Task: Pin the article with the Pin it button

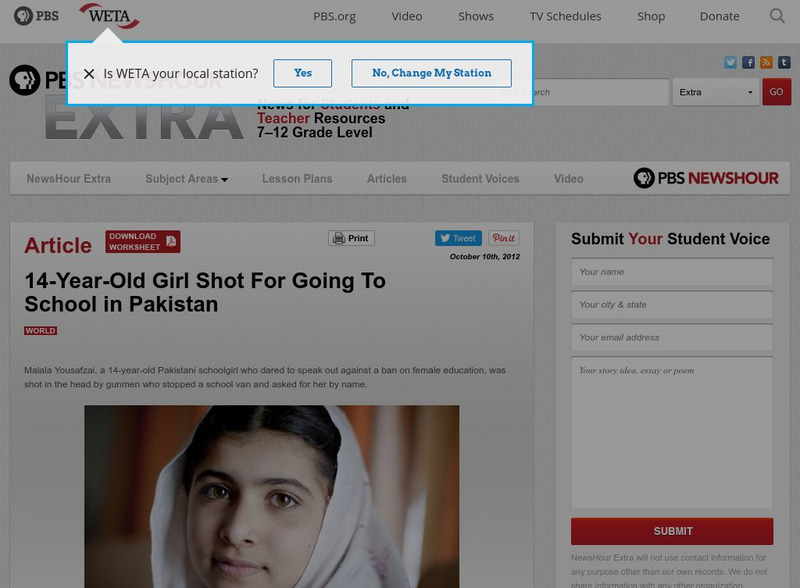Action: (503, 238)
